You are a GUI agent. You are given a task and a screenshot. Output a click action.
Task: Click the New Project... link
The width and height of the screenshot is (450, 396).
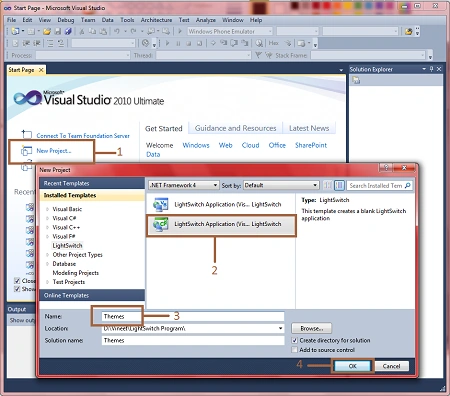click(x=54, y=151)
